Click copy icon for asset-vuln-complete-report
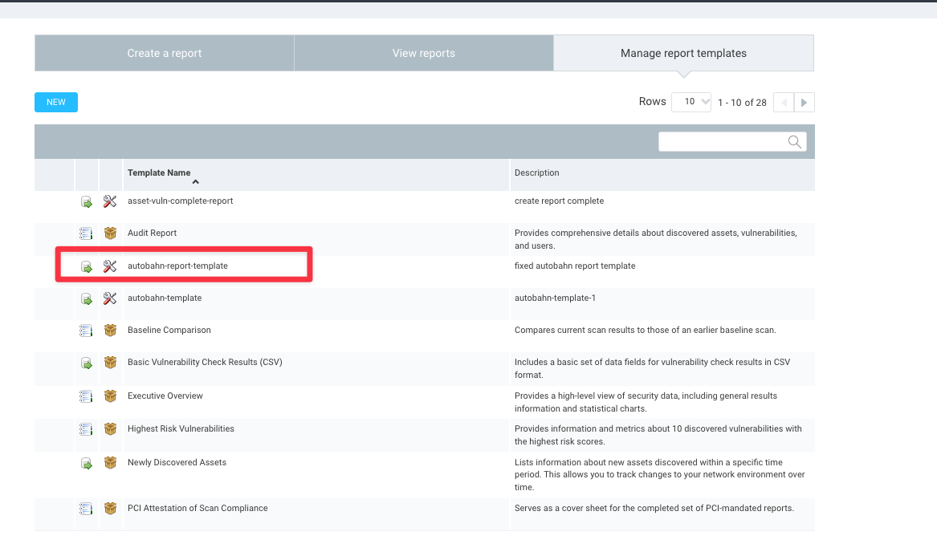 pyautogui.click(x=87, y=202)
